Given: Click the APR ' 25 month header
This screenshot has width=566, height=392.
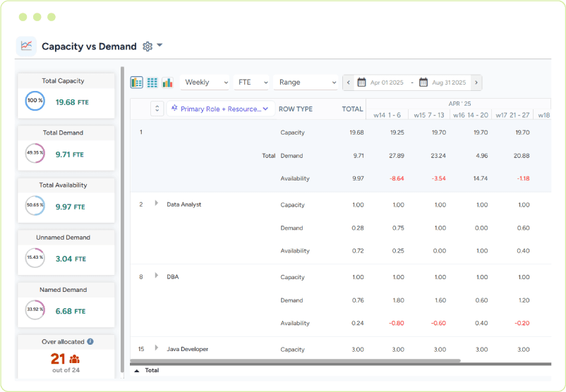Looking at the screenshot, I should (x=459, y=104).
